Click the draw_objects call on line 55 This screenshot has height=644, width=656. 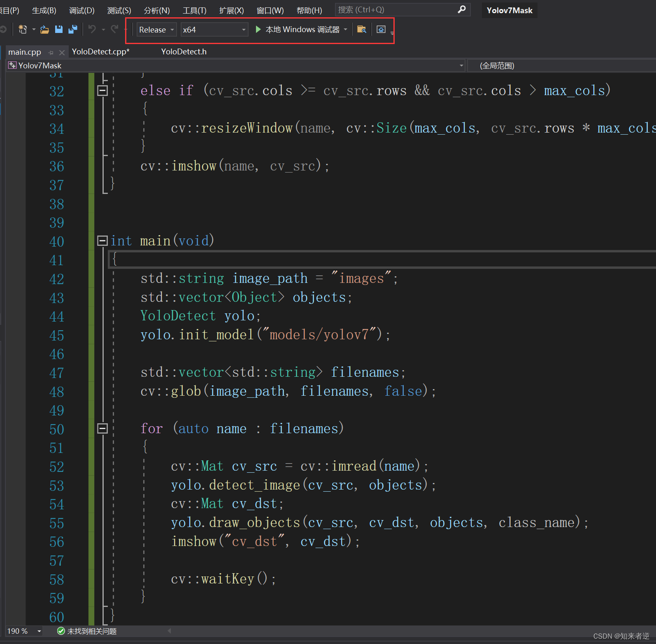pyautogui.click(x=255, y=523)
